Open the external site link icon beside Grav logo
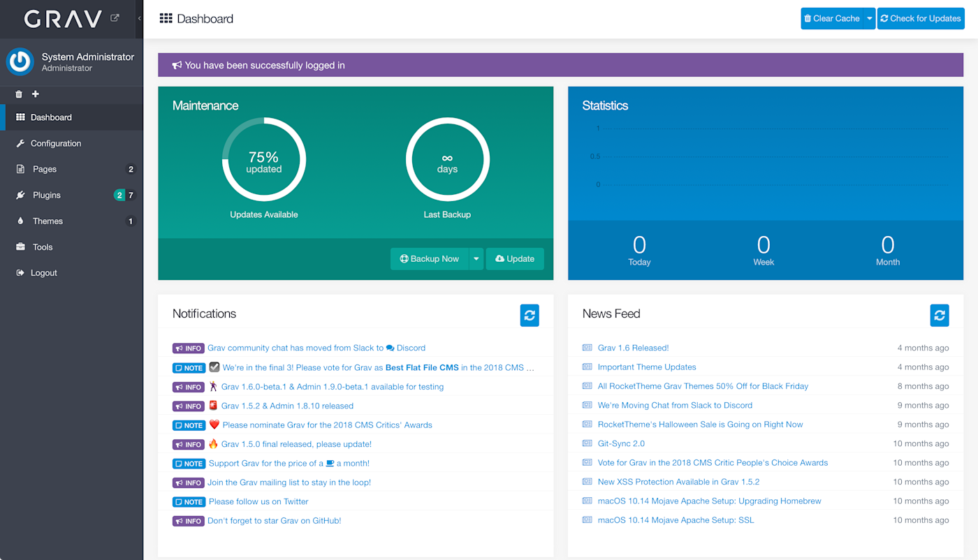 coord(115,18)
